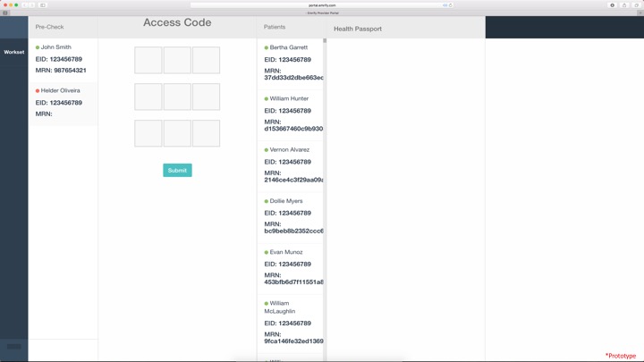Click the Patients list scrollbar thumb
Image resolution: width=644 pixels, height=362 pixels.
325,40
